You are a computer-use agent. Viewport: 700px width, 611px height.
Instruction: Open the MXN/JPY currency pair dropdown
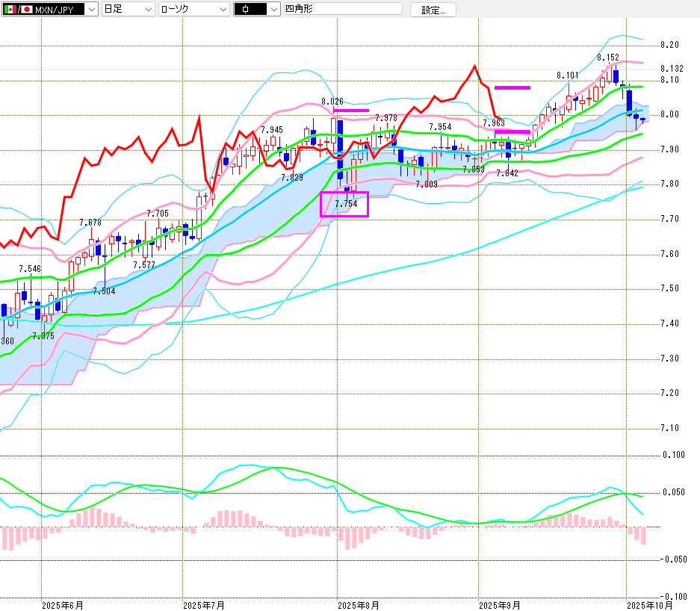91,10
